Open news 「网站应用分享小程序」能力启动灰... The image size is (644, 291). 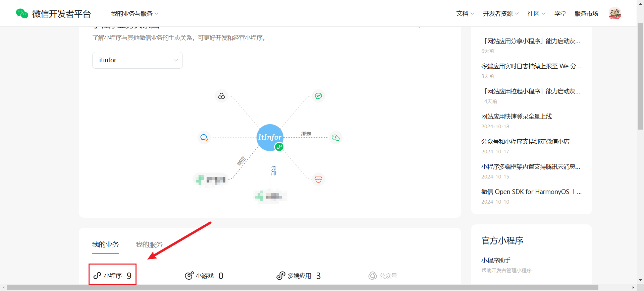pyautogui.click(x=531, y=41)
